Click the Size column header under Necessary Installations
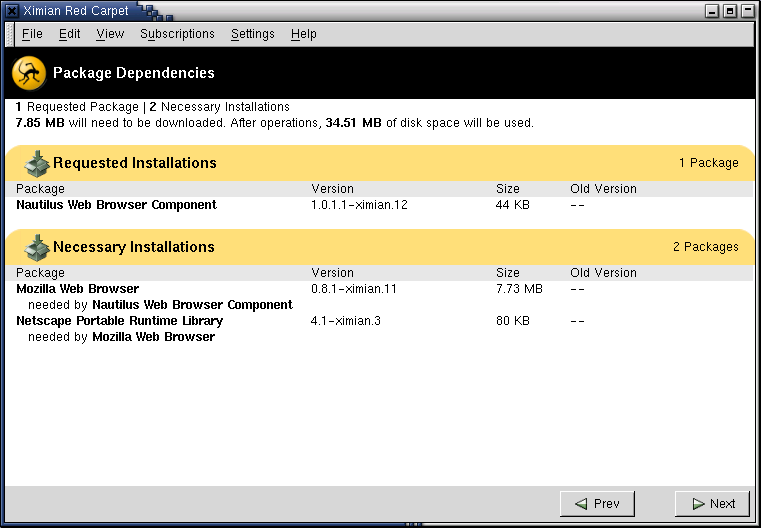Image resolution: width=761 pixels, height=528 pixels. point(508,273)
